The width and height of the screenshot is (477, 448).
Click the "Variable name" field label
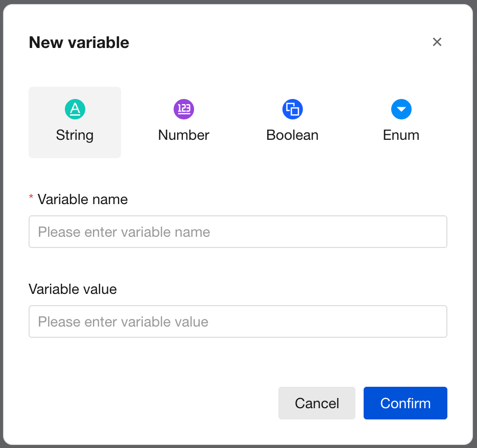[83, 199]
